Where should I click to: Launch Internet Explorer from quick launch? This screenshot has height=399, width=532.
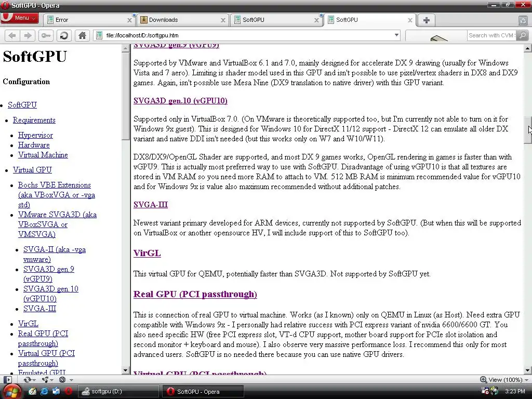pyautogui.click(x=44, y=391)
